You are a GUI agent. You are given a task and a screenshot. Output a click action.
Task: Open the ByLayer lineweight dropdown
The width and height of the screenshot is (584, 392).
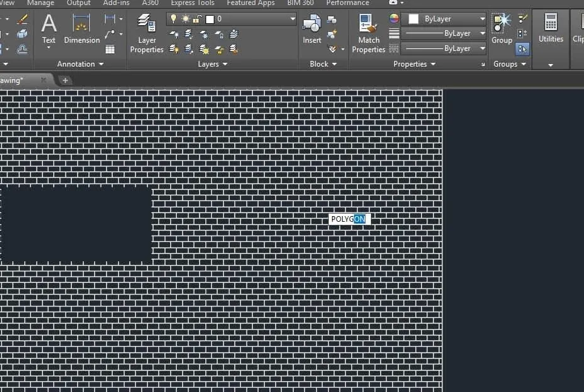[482, 33]
